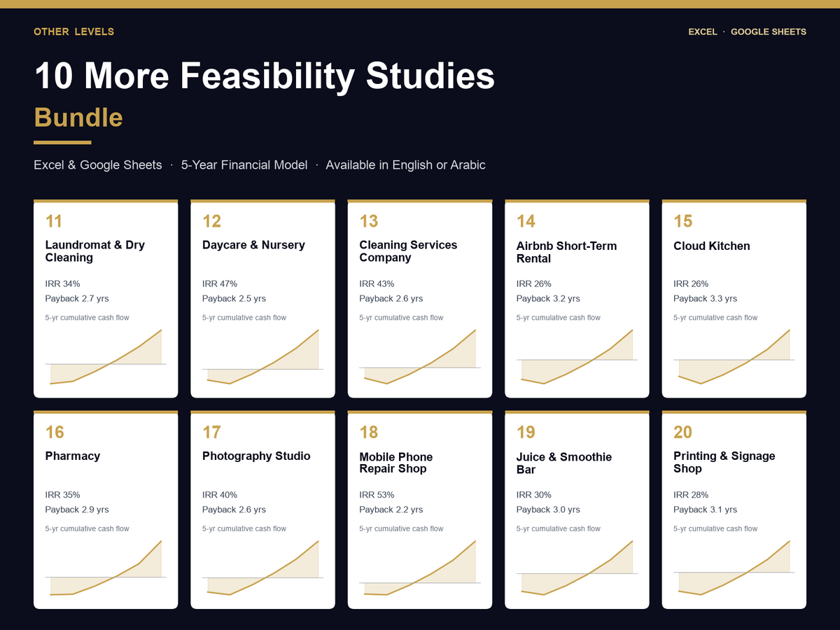The image size is (840, 630).
Task: Click card number 17
Action: (x=211, y=432)
